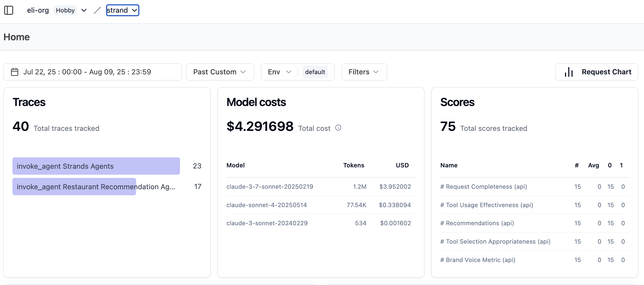Click the Brand Voice Metric (api) score
This screenshot has width=644, height=285.
click(x=478, y=260)
